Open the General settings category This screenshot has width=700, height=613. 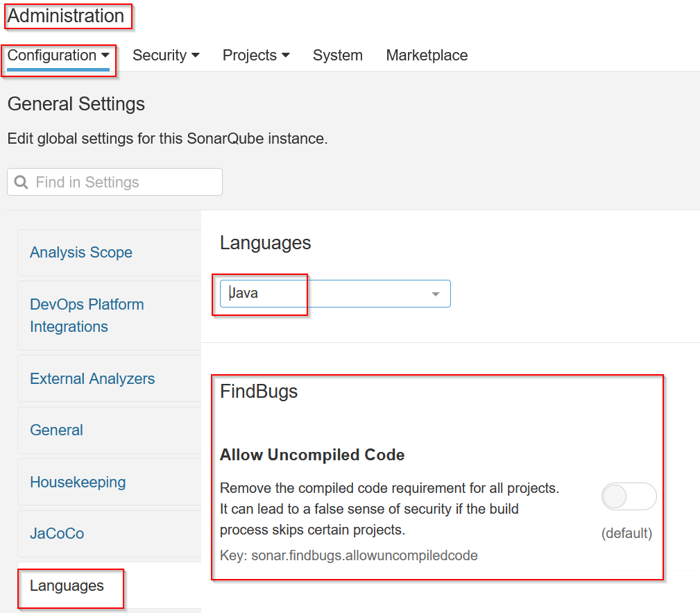(x=56, y=430)
